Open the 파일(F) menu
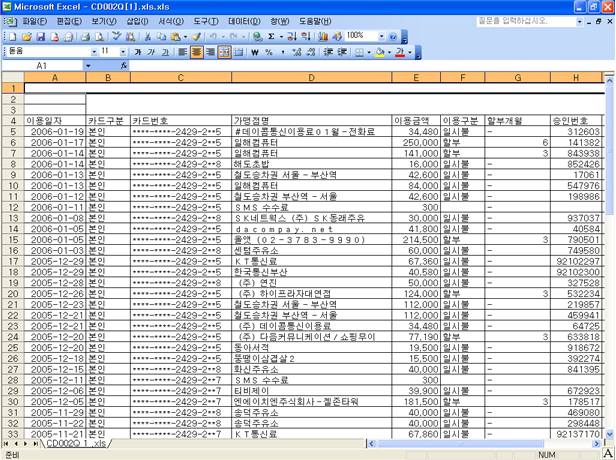This screenshot has width=616, height=460. [34, 20]
